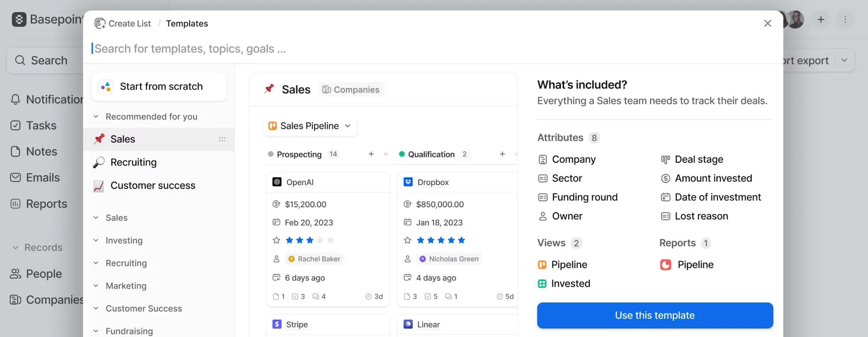
Task: Click the Create List icon in breadcrumb
Action: (100, 23)
